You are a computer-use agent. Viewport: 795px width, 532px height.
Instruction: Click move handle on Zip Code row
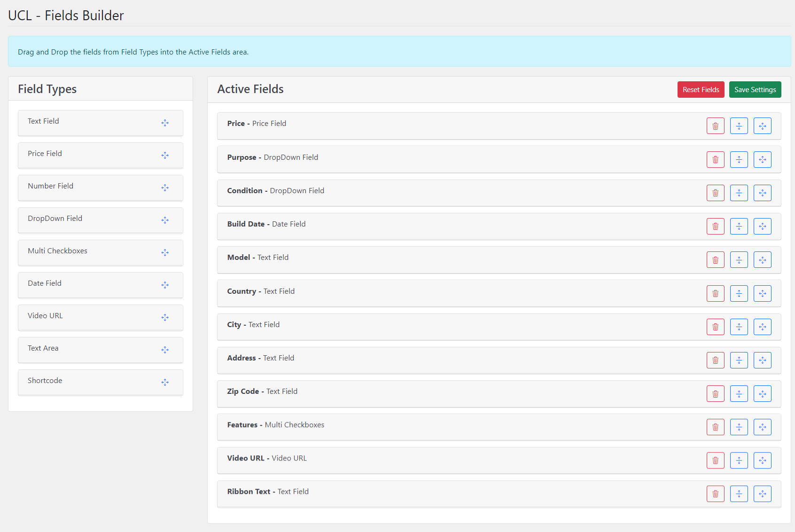762,393
